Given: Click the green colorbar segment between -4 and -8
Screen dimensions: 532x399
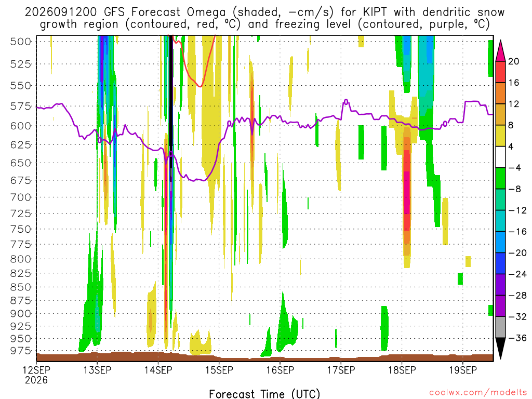Looking at the screenshot, I should point(500,178).
